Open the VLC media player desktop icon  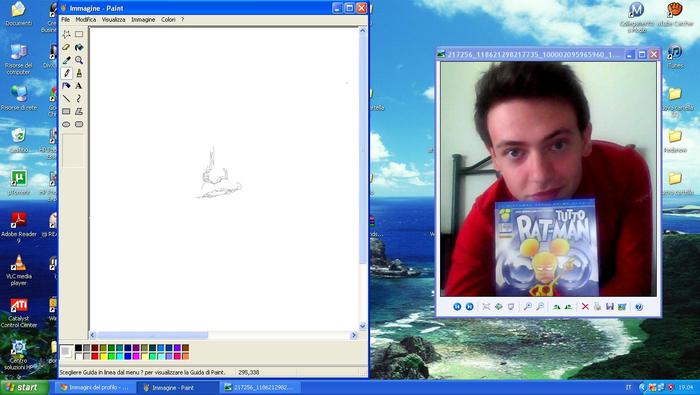click(x=18, y=270)
